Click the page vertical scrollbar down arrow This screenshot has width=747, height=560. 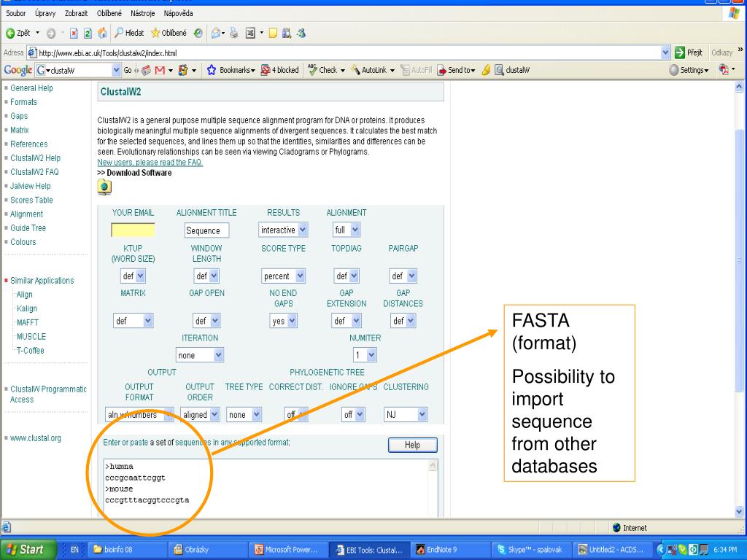tap(740, 512)
